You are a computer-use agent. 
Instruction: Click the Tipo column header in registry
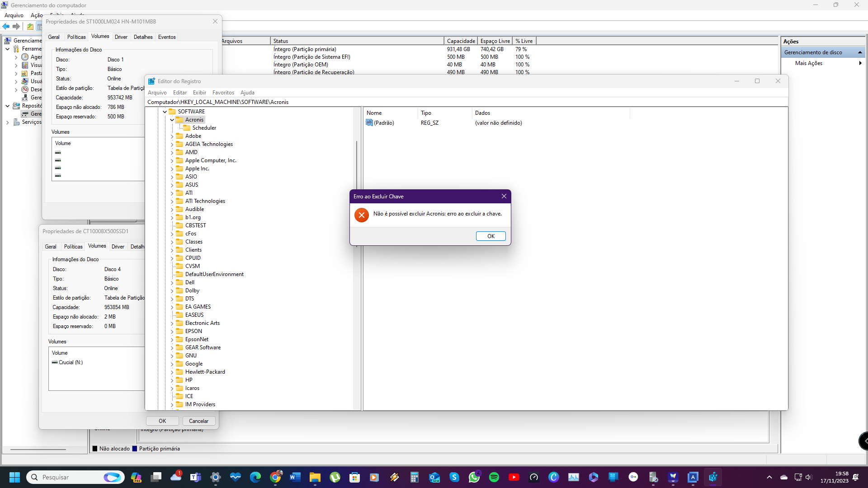click(x=445, y=113)
